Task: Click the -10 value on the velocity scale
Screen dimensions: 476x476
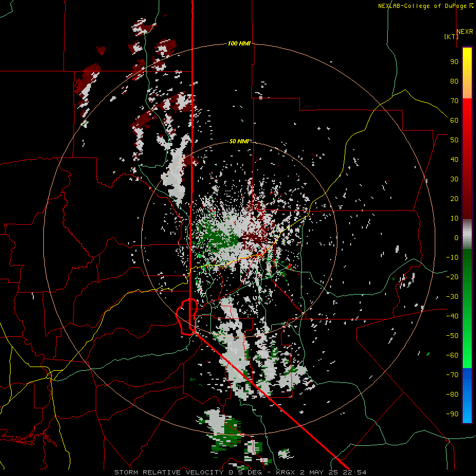Action: click(452, 258)
